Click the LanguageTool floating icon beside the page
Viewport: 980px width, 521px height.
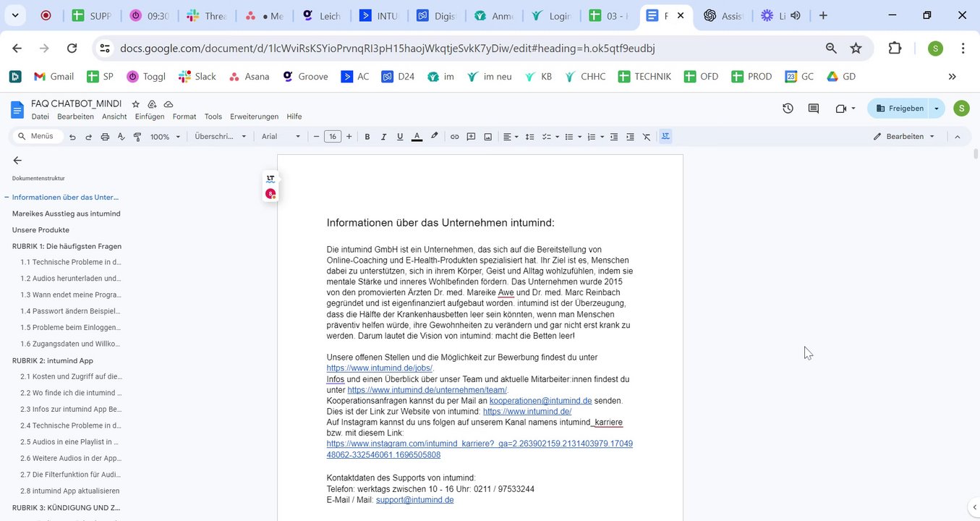click(270, 179)
